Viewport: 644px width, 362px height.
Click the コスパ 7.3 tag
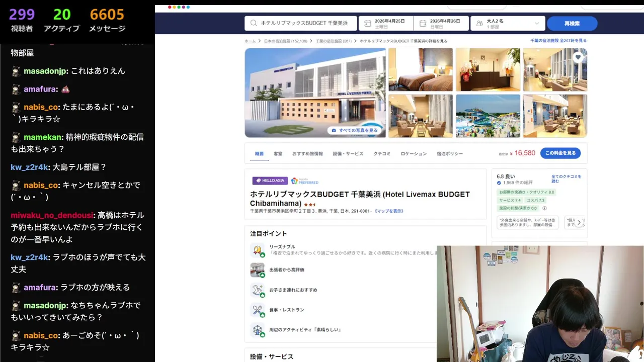(x=535, y=200)
